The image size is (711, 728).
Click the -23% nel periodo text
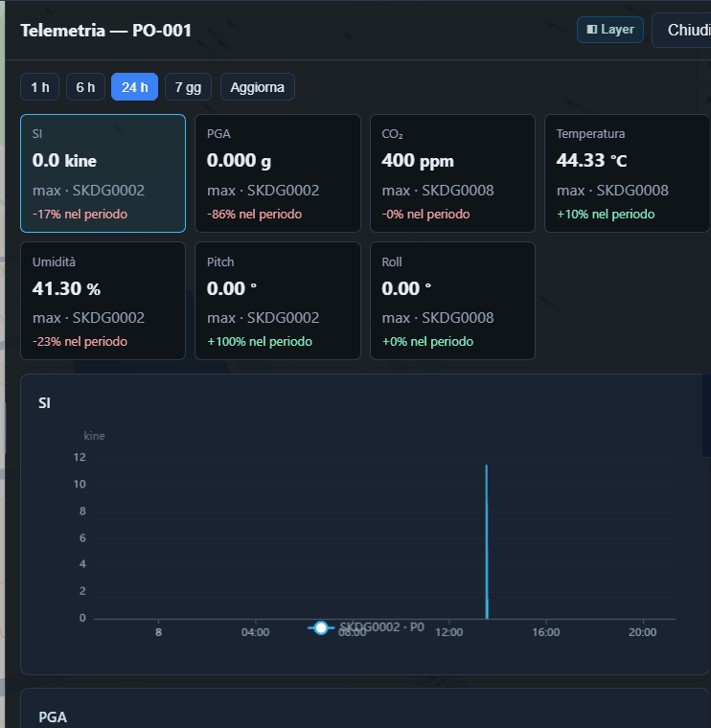coord(80,342)
